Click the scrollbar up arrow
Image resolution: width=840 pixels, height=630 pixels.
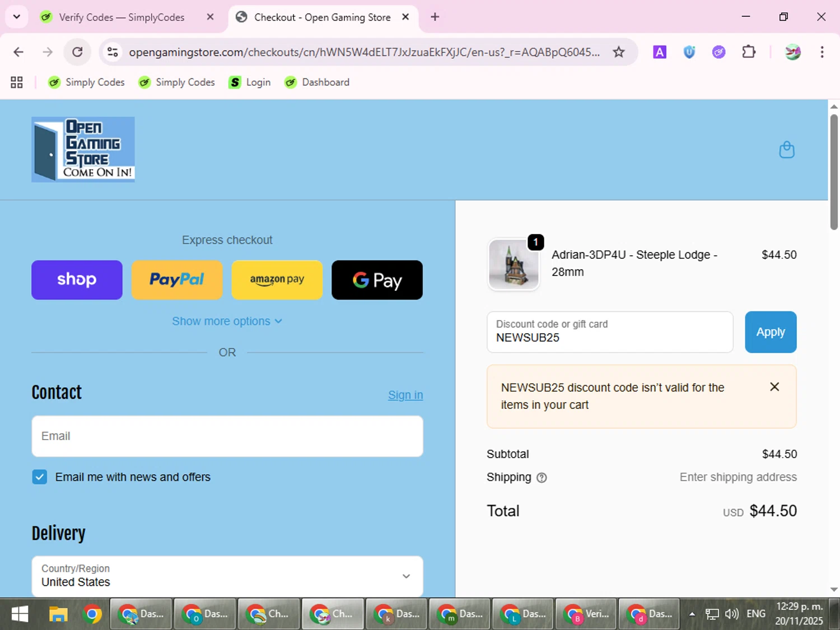tap(834, 106)
